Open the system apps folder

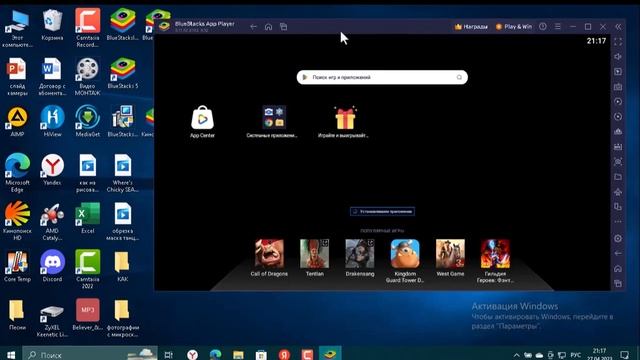(x=274, y=117)
